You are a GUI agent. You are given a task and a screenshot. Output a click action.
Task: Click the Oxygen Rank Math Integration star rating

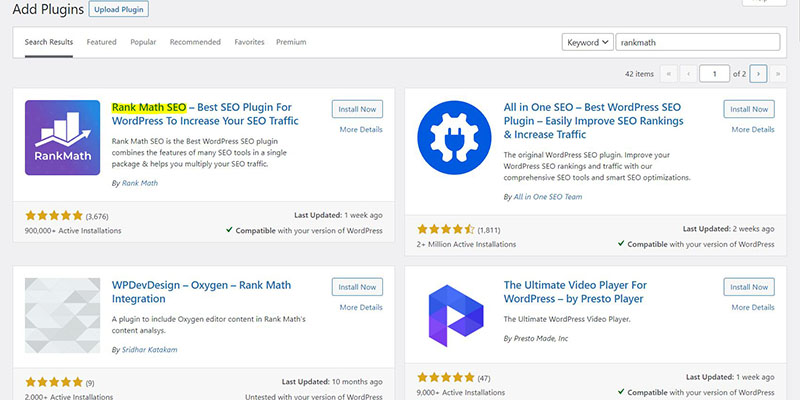pyautogui.click(x=54, y=382)
